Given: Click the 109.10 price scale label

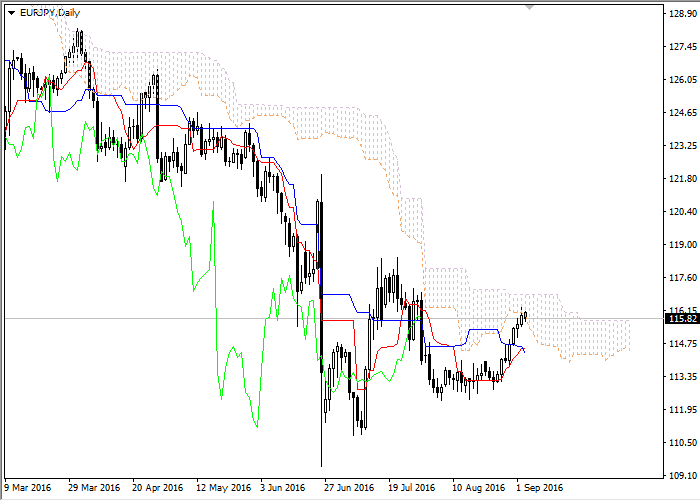Looking at the screenshot, I should [683, 475].
